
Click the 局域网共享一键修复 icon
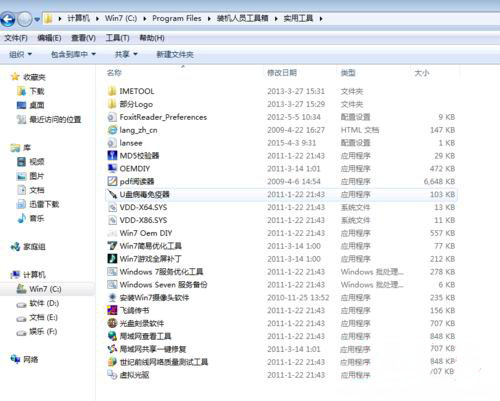(x=112, y=349)
